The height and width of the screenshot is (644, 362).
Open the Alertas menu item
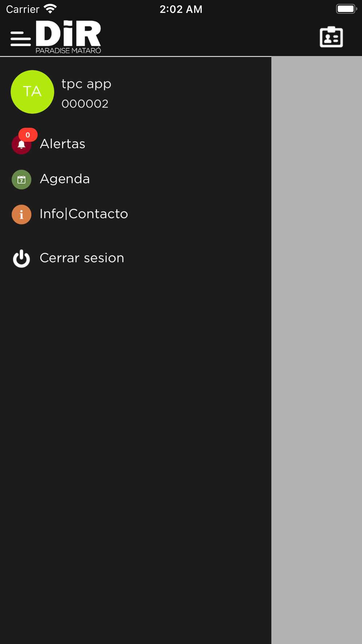click(63, 144)
